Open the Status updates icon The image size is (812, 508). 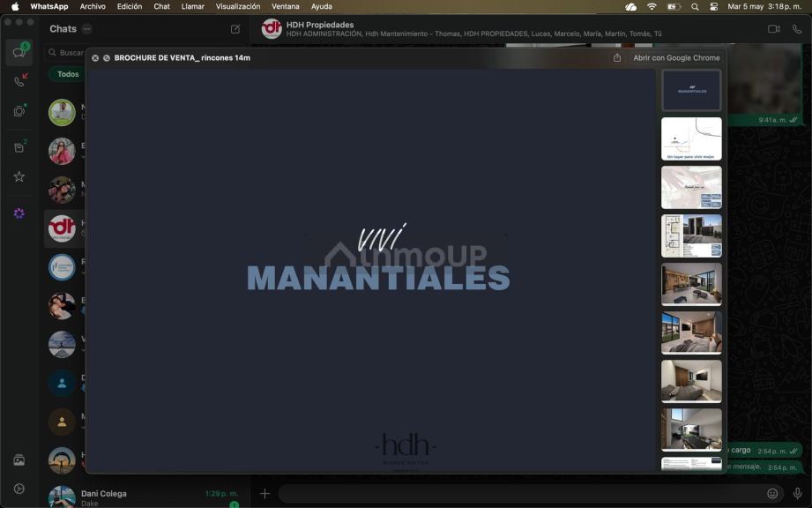[x=19, y=111]
